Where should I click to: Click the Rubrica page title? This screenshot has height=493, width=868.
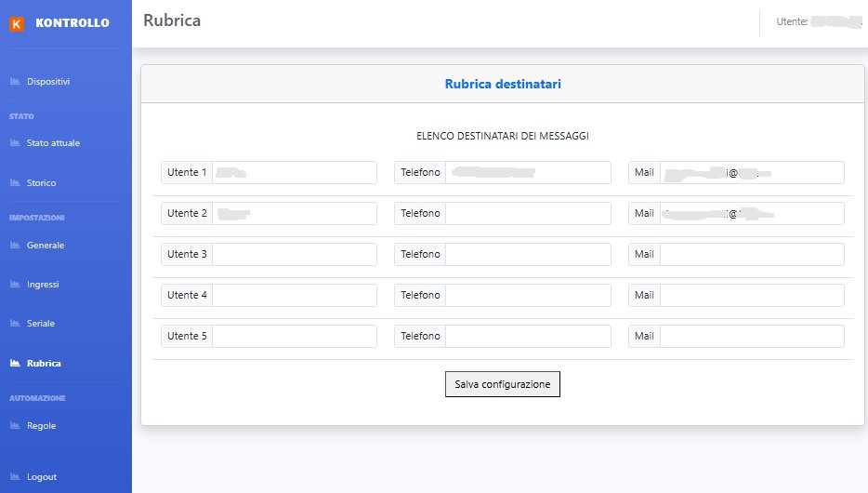(x=172, y=20)
